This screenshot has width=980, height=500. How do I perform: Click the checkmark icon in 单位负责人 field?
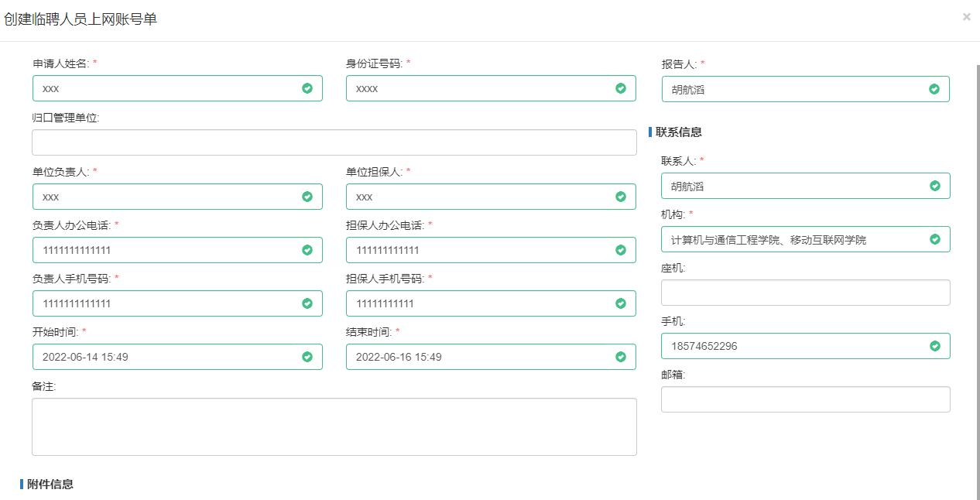[x=307, y=197]
